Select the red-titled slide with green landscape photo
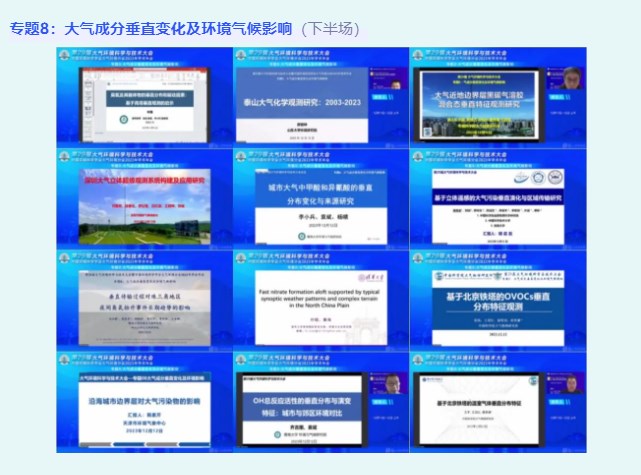This screenshot has height=475, width=641. pyautogui.click(x=143, y=198)
